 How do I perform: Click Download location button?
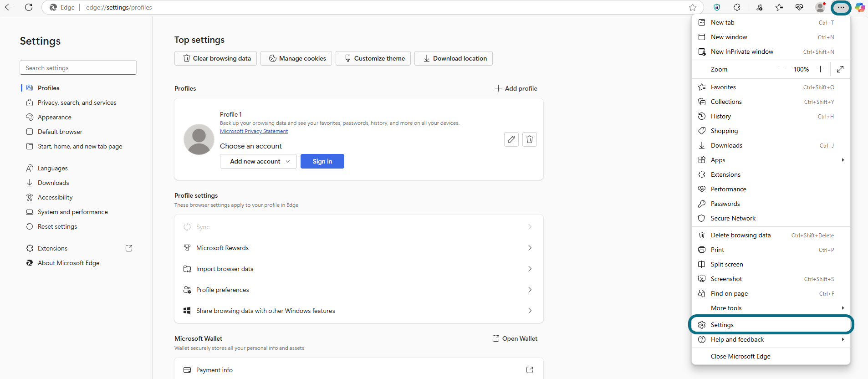454,58
